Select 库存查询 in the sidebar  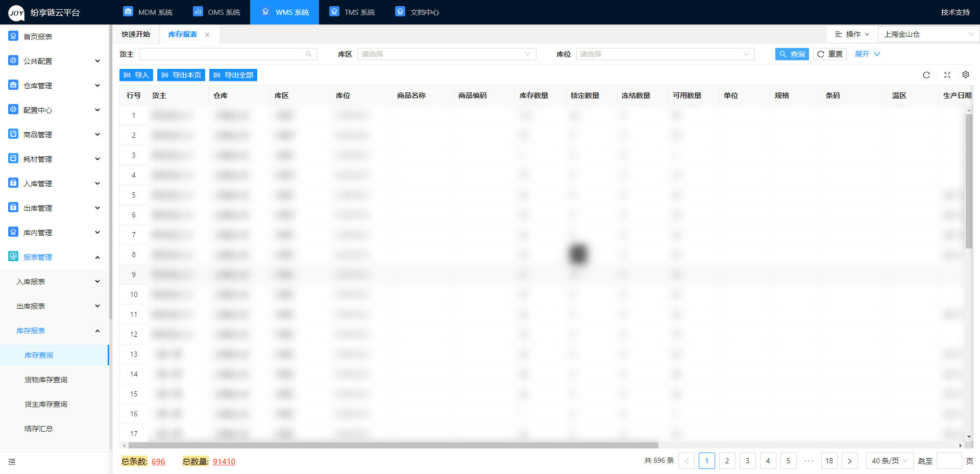tap(55, 355)
